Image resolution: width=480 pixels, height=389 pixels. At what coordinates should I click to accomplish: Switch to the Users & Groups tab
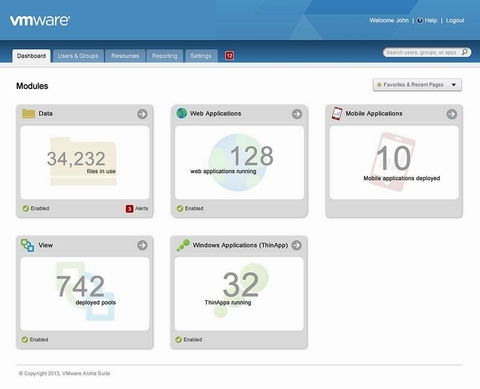pyautogui.click(x=78, y=56)
